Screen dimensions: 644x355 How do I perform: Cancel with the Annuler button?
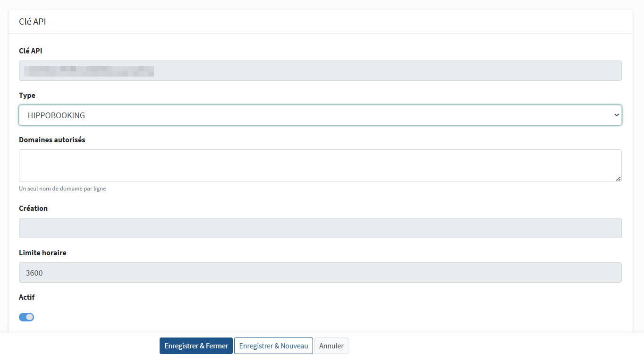coord(331,346)
